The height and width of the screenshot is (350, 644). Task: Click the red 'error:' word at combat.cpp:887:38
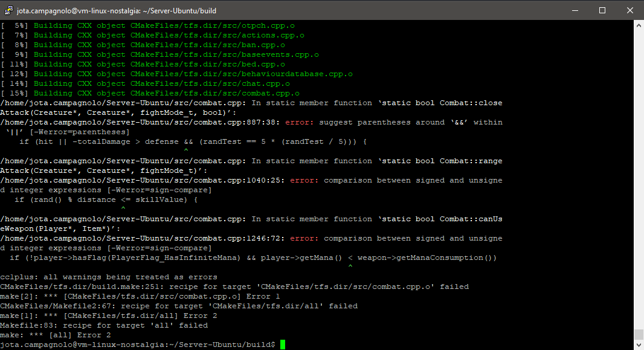click(300, 122)
